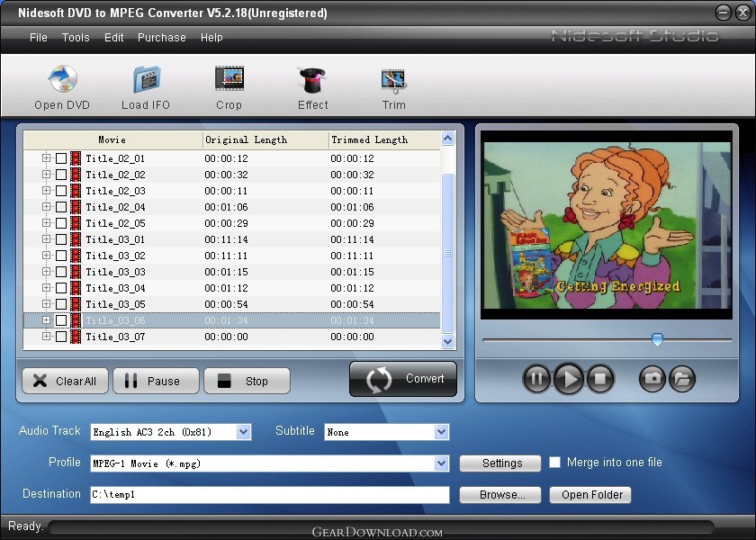This screenshot has width=756, height=540.
Task: Check the Title_02_01 checkbox
Action: click(61, 158)
